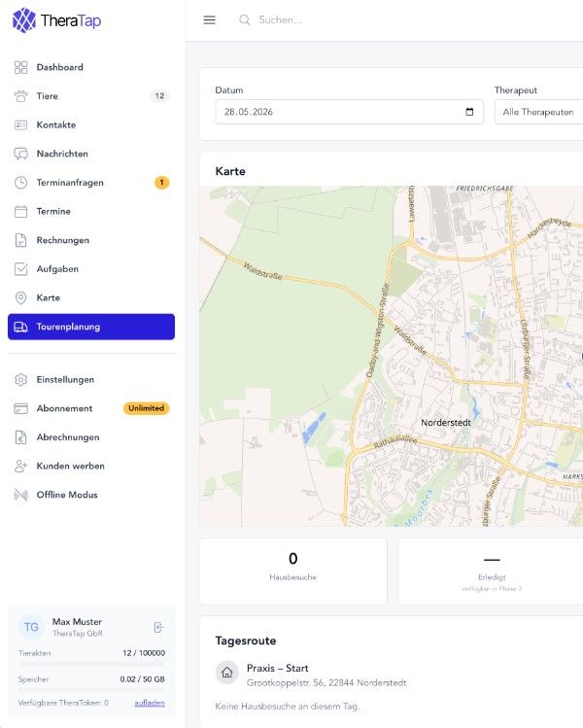Screen dimensions: 583x728
Task: Click Grootkoppelstr. 56 address text
Action: click(x=326, y=682)
